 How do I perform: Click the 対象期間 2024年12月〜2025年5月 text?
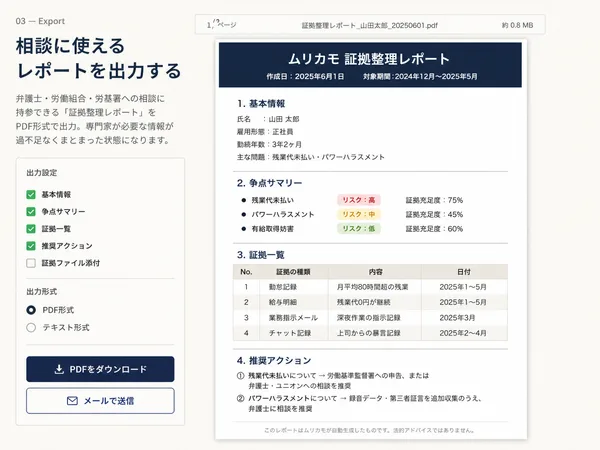click(x=420, y=77)
